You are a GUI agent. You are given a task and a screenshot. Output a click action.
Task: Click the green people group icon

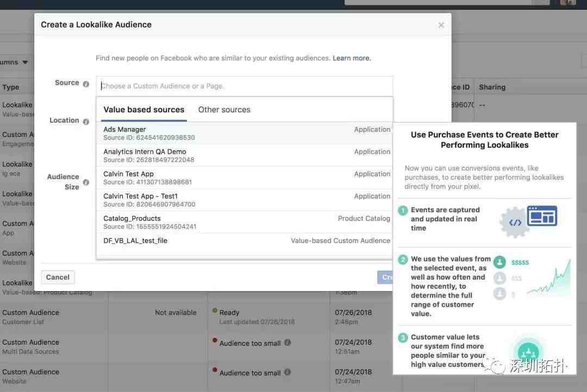528,352
